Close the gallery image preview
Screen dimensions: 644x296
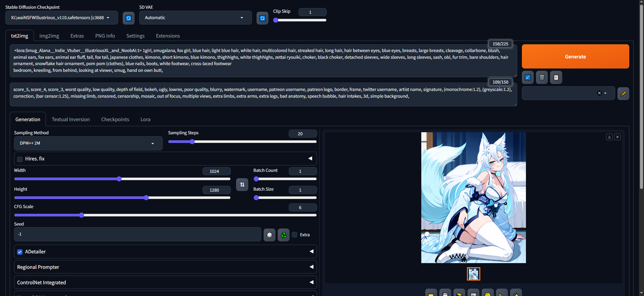(618, 137)
